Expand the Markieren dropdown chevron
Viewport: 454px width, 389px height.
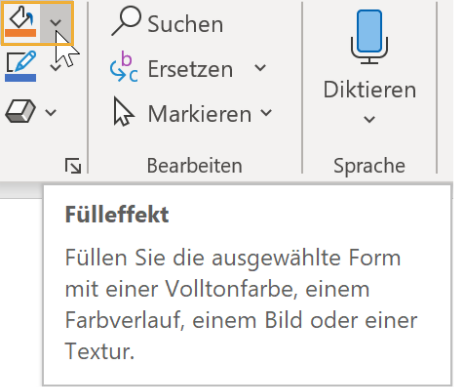266,113
